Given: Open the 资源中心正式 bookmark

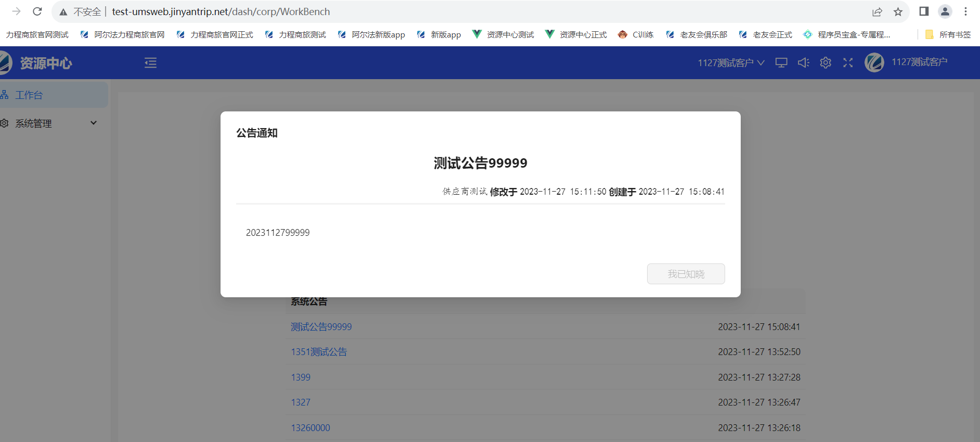Looking at the screenshot, I should (x=576, y=35).
